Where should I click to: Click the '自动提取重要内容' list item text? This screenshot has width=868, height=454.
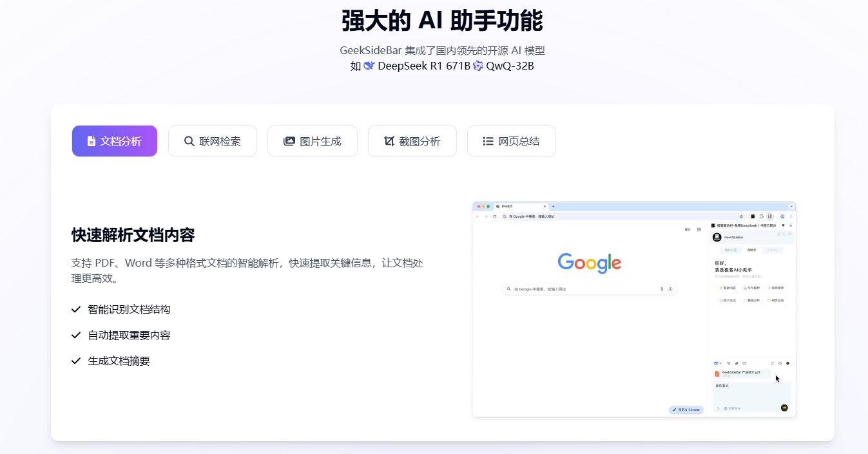(130, 336)
